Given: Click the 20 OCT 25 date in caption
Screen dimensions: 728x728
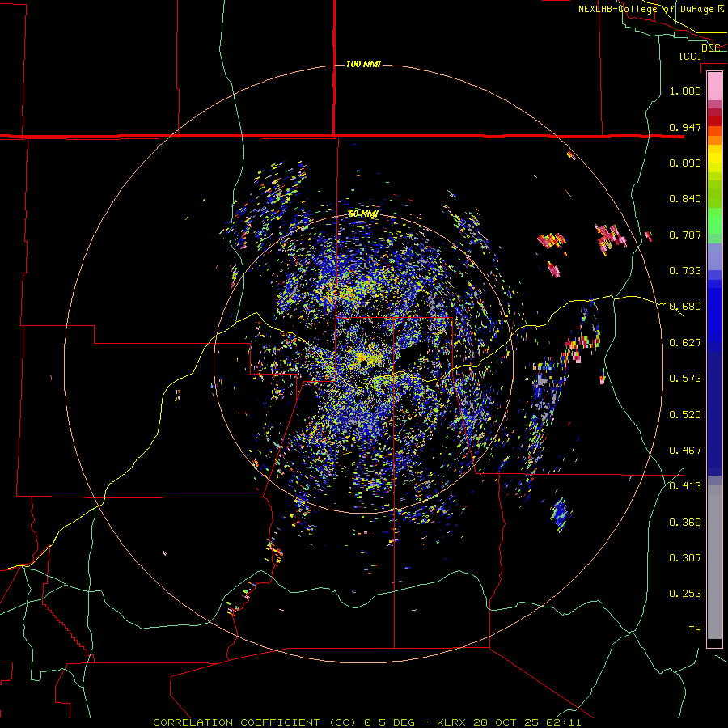Looking at the screenshot, I should 506,722.
